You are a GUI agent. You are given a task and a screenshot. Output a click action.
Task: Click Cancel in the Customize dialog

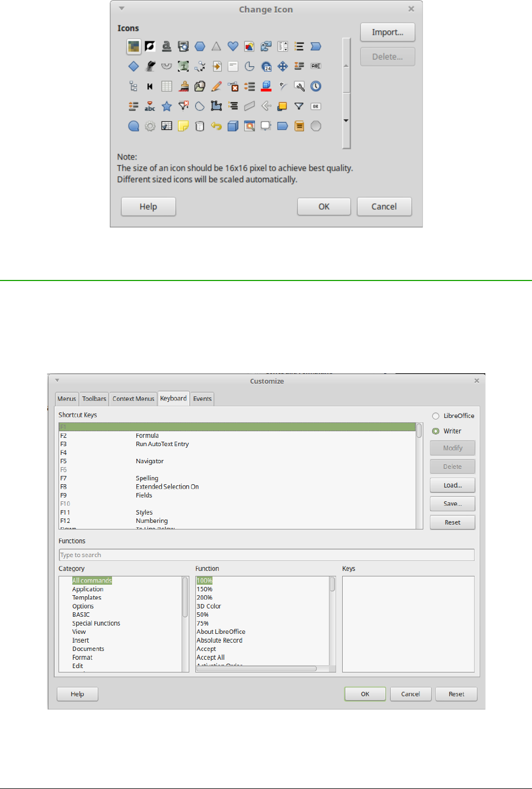tap(411, 694)
